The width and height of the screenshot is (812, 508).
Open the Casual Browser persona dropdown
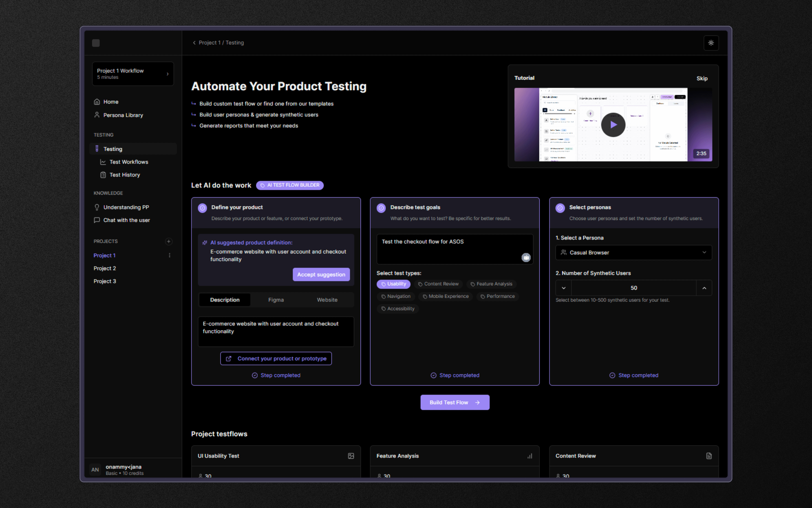tap(634, 252)
